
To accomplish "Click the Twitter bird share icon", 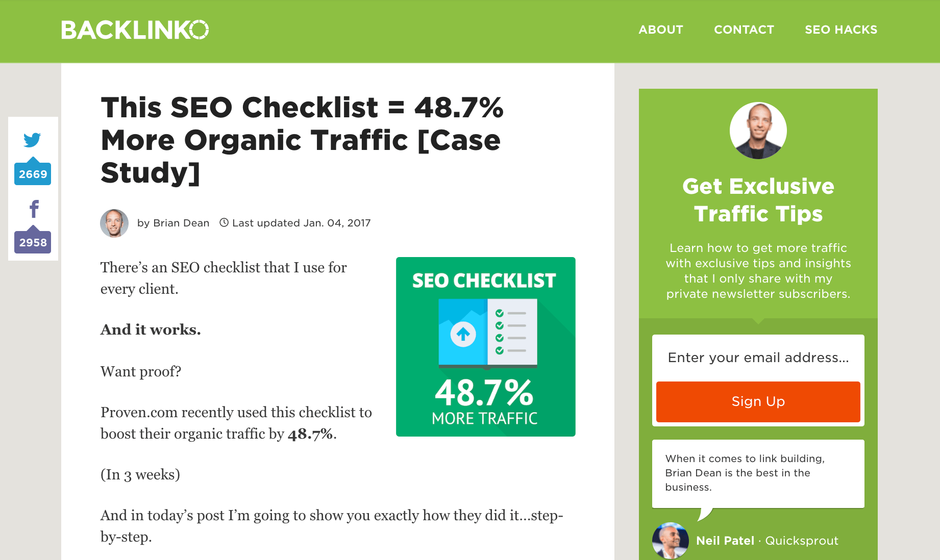I will pos(32,140).
